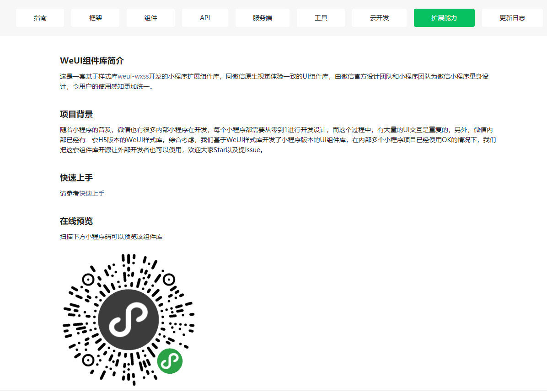
Task: Switch to the 框架 tab
Action: (x=95, y=18)
